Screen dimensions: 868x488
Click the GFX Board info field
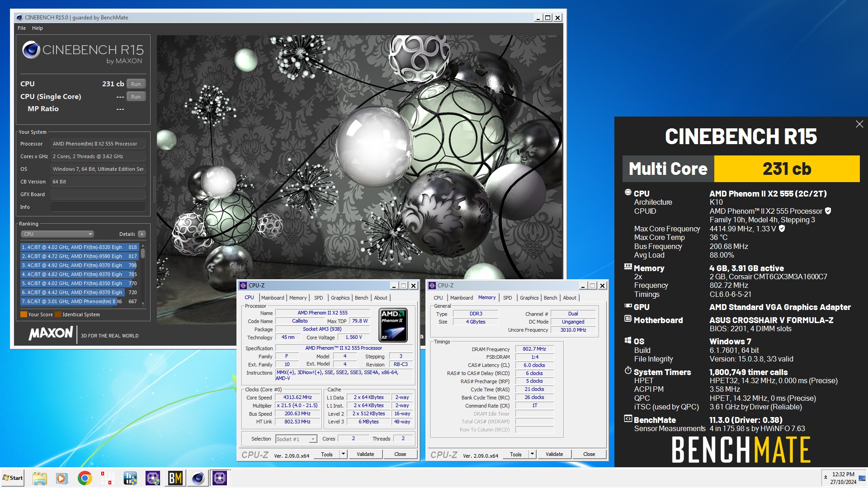pyautogui.click(x=98, y=194)
